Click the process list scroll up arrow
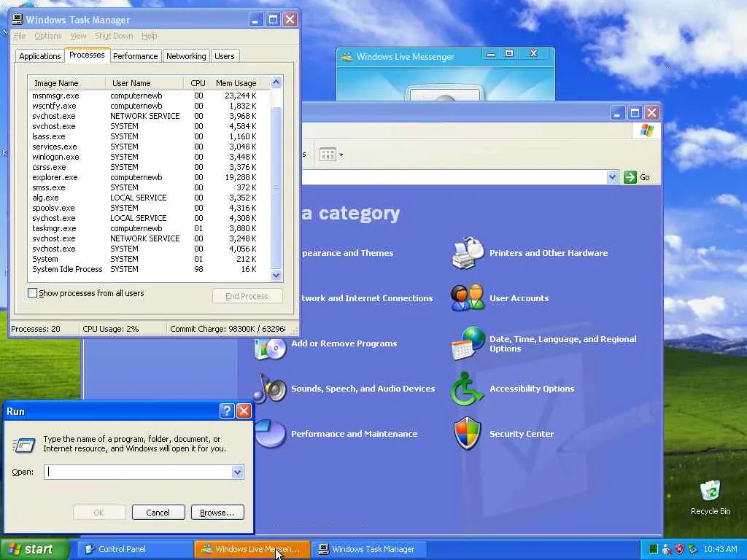The image size is (747, 560). pos(276,82)
